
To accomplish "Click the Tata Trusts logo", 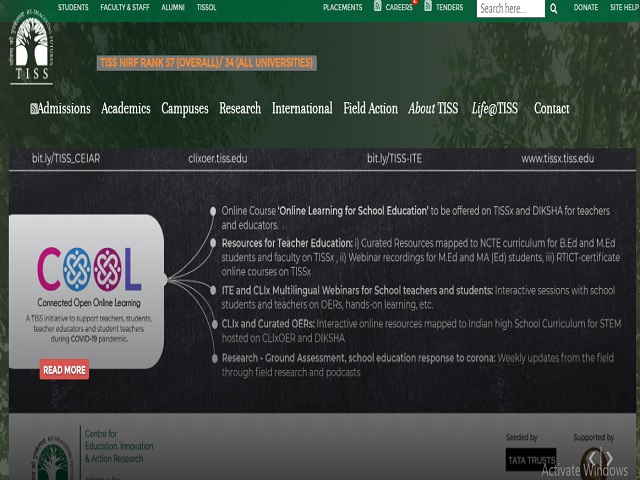I will pyautogui.click(x=530, y=460).
